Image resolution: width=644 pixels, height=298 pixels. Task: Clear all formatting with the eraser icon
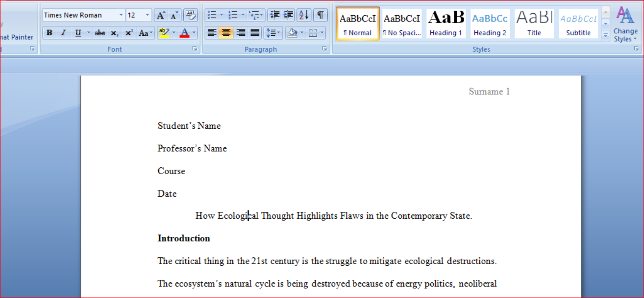pyautogui.click(x=191, y=15)
